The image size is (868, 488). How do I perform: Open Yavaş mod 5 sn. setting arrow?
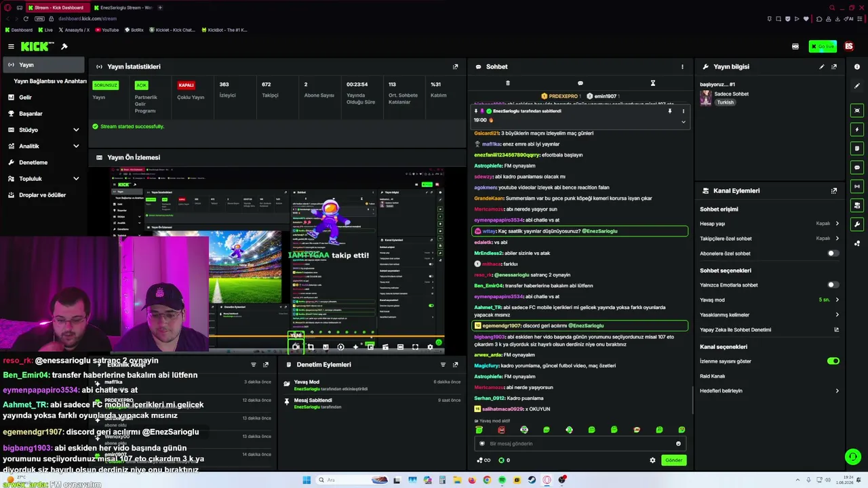coord(837,300)
